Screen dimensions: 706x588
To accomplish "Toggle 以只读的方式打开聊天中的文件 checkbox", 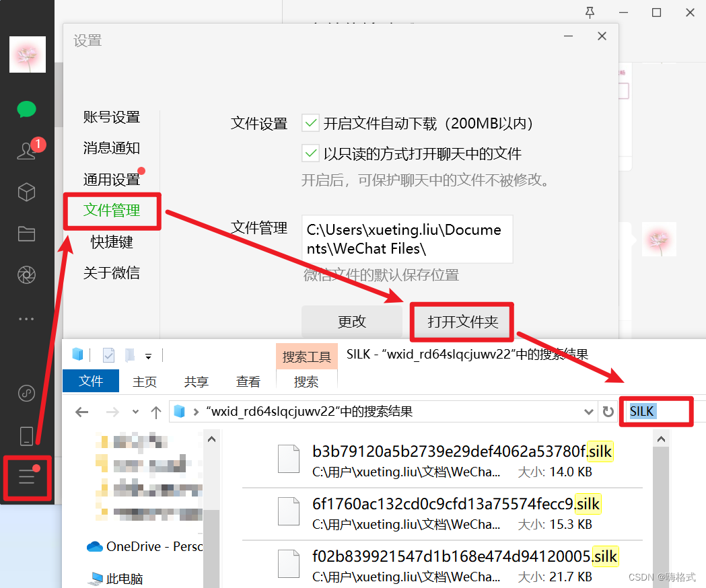I will point(311,153).
